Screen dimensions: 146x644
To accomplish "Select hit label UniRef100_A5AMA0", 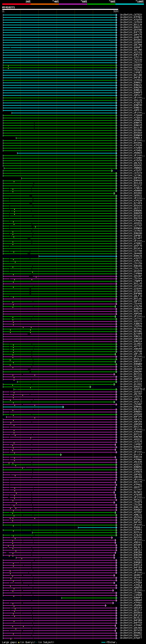I will (x=131, y=605).
